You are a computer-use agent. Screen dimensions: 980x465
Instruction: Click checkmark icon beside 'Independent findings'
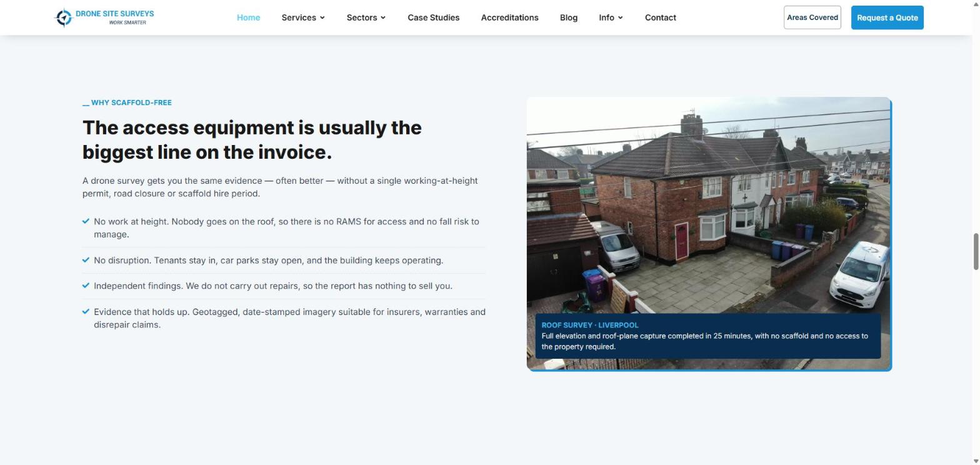tap(86, 286)
